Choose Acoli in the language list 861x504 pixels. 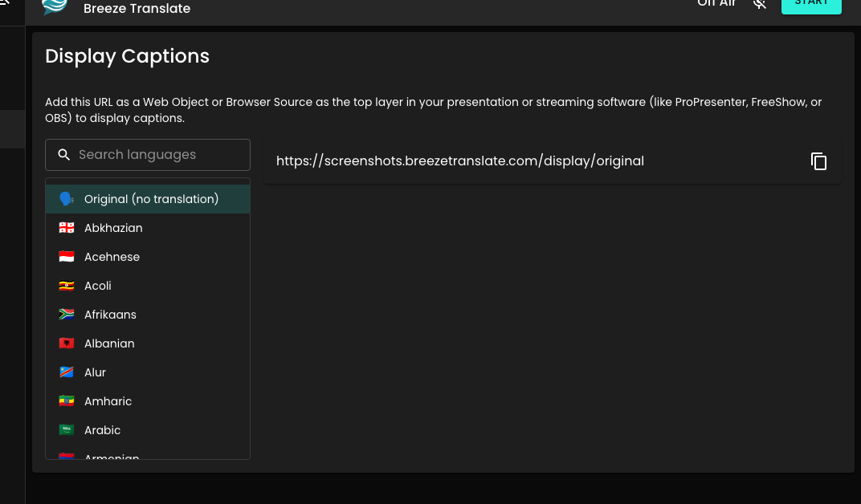[148, 286]
